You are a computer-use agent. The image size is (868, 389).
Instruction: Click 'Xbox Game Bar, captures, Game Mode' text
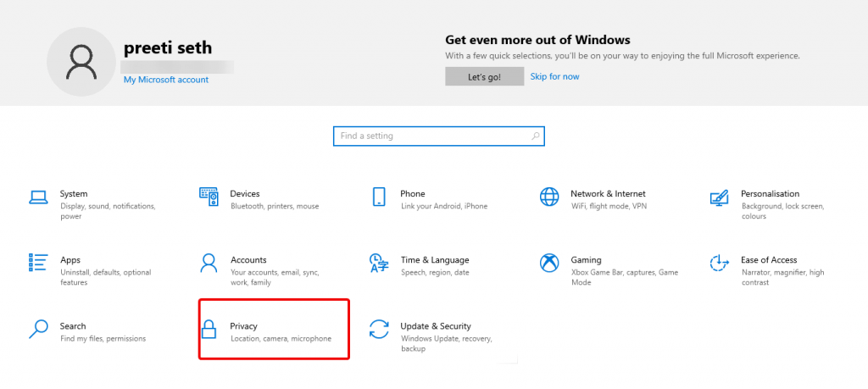click(625, 277)
